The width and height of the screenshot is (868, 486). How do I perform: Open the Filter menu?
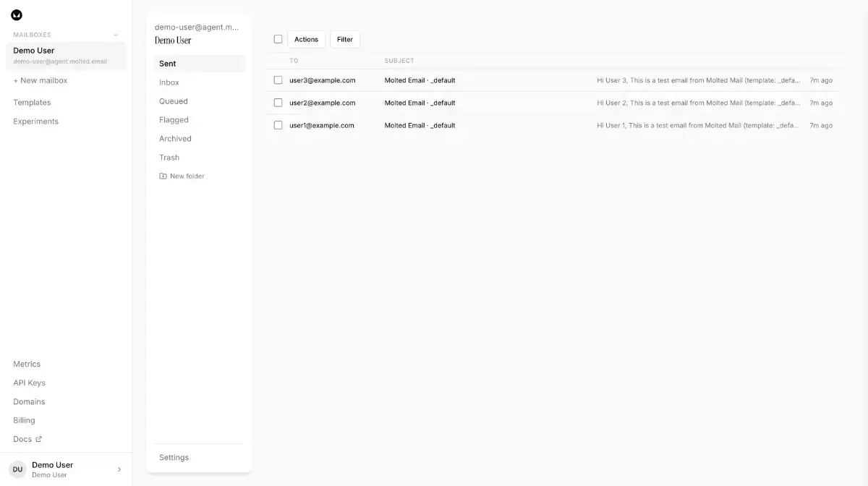[345, 39]
